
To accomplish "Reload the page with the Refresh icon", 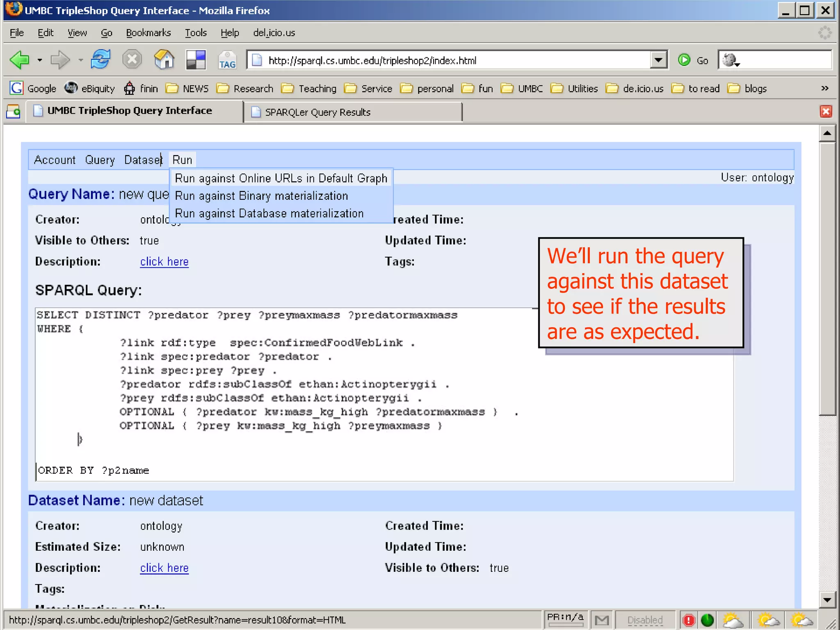I will [100, 59].
